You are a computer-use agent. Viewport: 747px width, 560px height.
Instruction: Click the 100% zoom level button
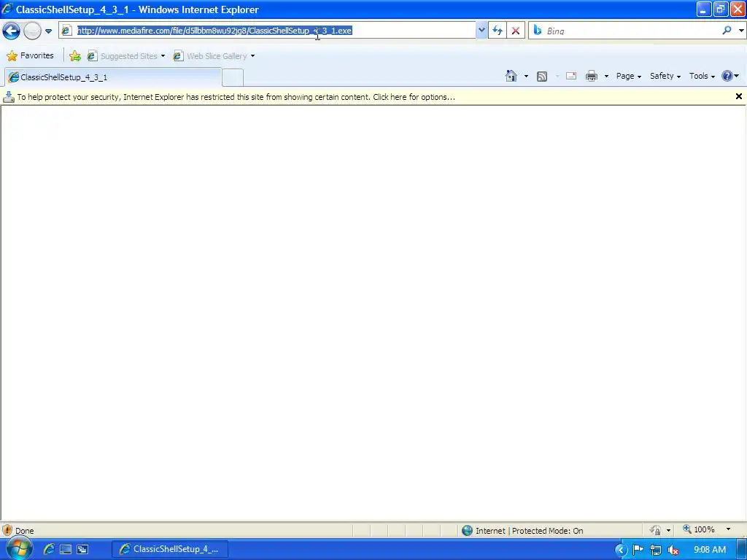pos(699,529)
